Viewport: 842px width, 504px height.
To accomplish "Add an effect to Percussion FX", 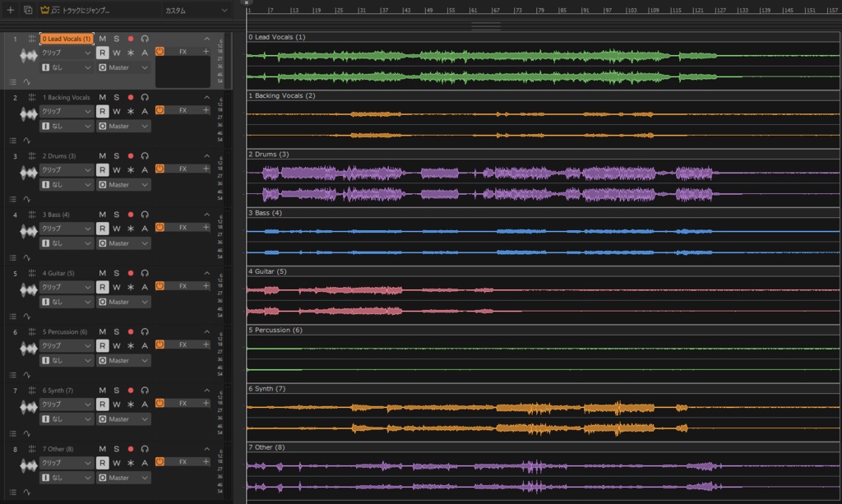I will pos(206,344).
